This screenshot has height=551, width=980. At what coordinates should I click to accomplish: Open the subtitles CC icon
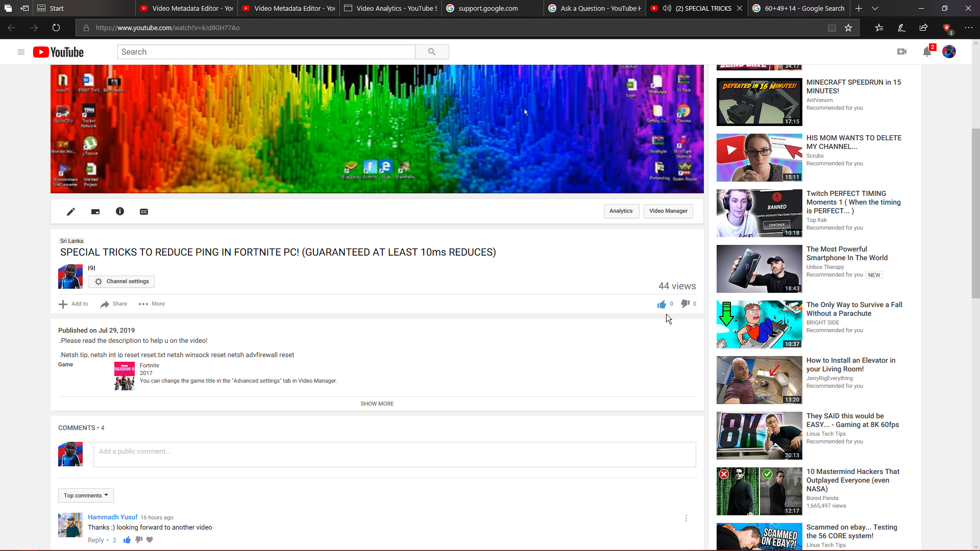pos(144,212)
